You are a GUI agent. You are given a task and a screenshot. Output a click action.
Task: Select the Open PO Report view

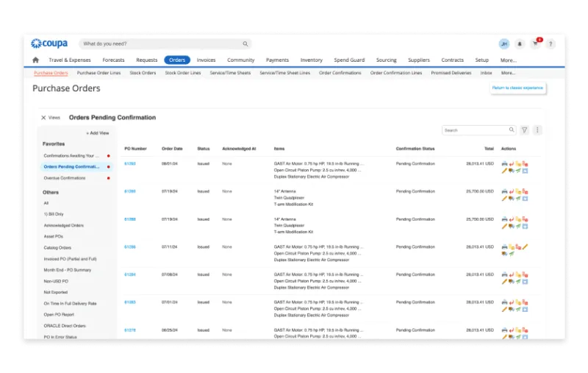59,315
